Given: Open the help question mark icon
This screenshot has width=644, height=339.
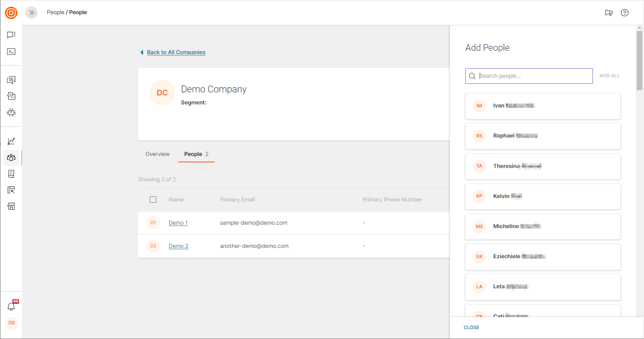Looking at the screenshot, I should 625,12.
